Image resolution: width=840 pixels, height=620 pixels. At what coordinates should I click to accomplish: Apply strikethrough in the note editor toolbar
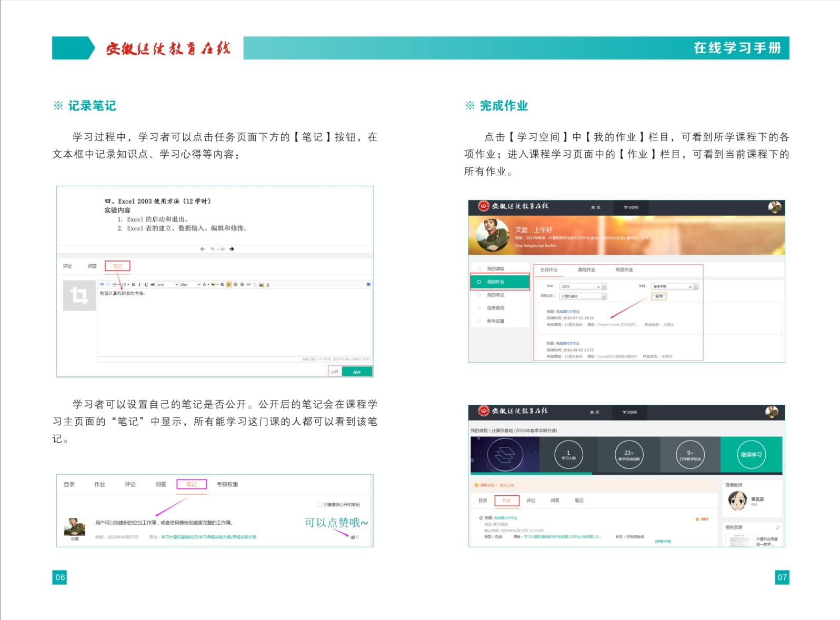click(153, 285)
